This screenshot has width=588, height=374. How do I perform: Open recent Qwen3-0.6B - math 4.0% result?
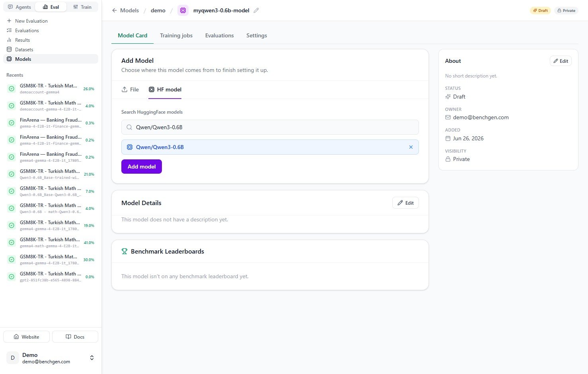(x=51, y=208)
